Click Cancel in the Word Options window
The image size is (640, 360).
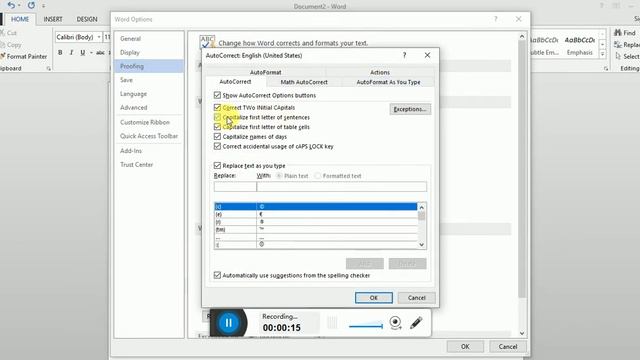pos(507,347)
